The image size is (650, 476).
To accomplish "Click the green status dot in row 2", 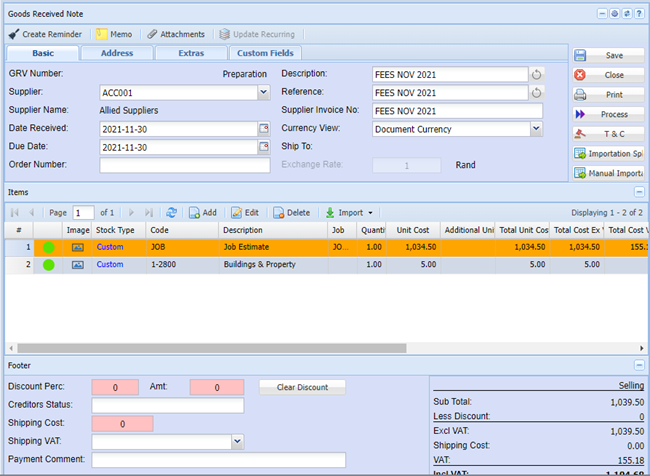I will [48, 265].
